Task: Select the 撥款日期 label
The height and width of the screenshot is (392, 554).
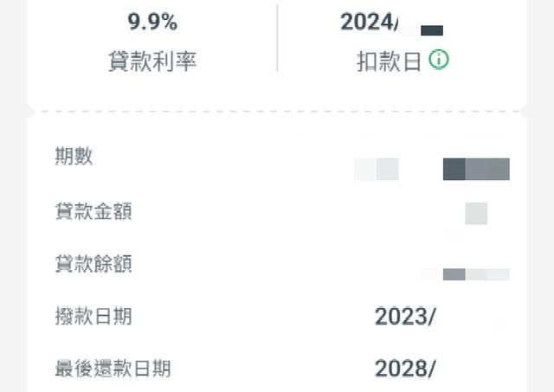Action: click(93, 317)
